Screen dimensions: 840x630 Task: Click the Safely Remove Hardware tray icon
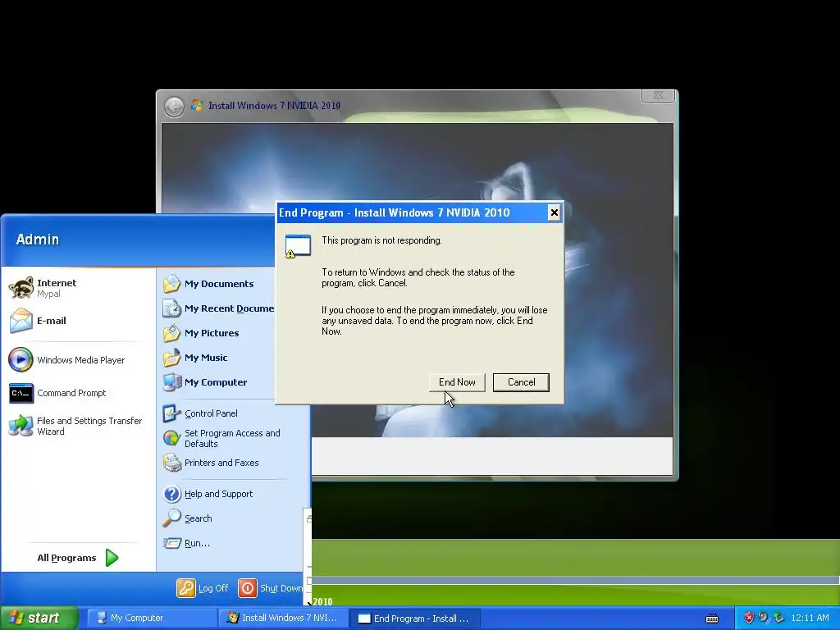click(779, 618)
